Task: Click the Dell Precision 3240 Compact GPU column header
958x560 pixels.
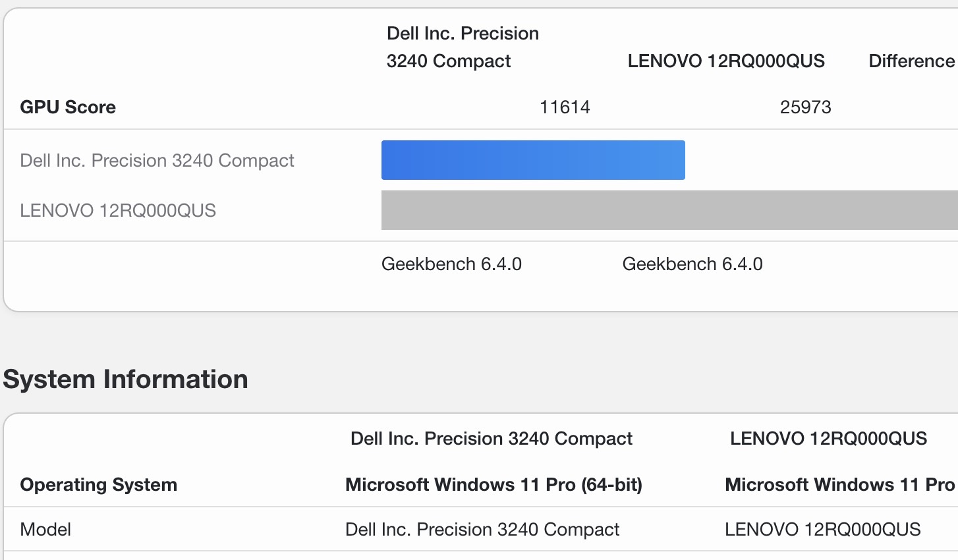Action: click(463, 47)
